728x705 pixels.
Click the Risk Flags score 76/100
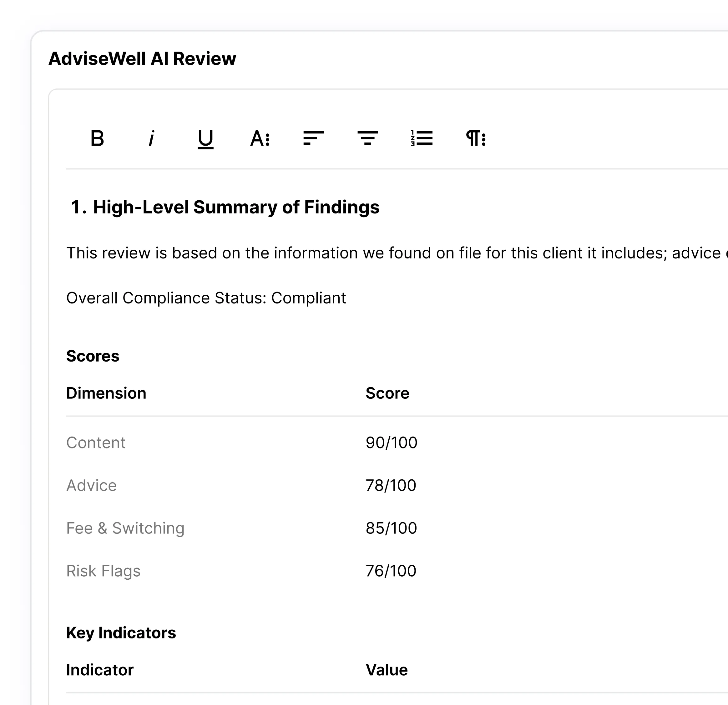(391, 571)
